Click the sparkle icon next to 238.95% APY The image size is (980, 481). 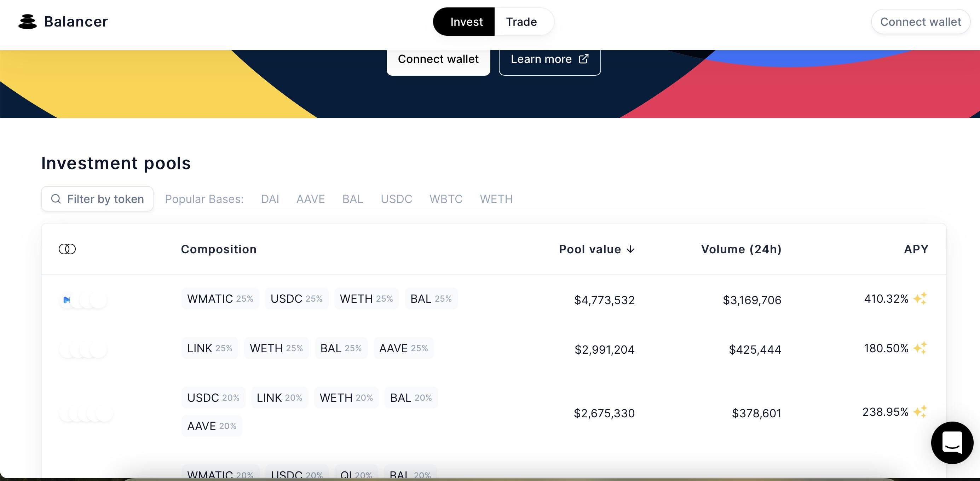(x=920, y=411)
